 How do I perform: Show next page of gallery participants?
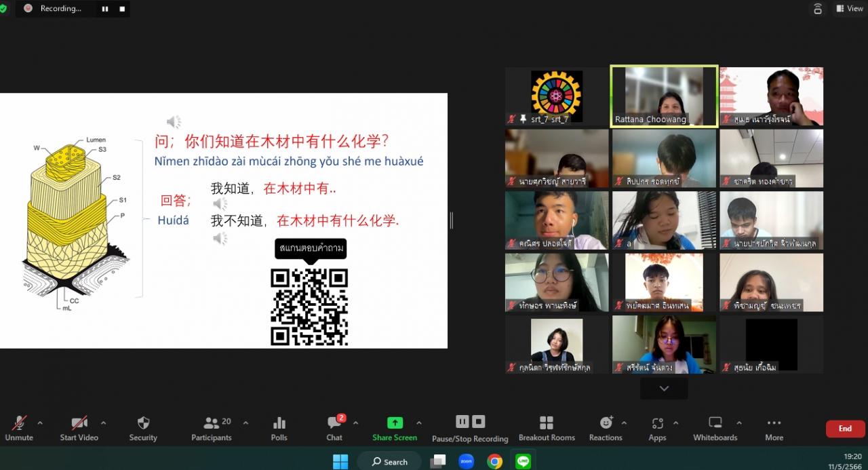click(664, 389)
